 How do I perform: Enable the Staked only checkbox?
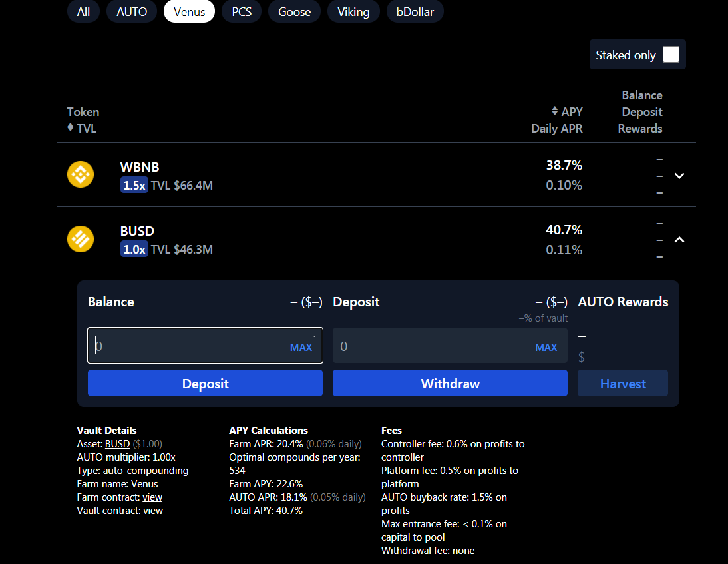[x=671, y=55]
